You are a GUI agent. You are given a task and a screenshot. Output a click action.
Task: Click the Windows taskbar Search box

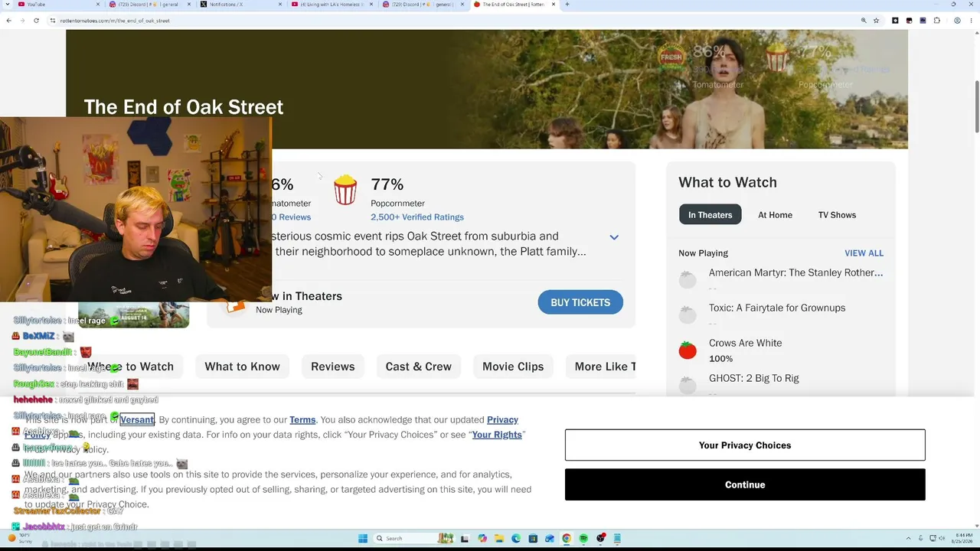pyautogui.click(x=414, y=538)
